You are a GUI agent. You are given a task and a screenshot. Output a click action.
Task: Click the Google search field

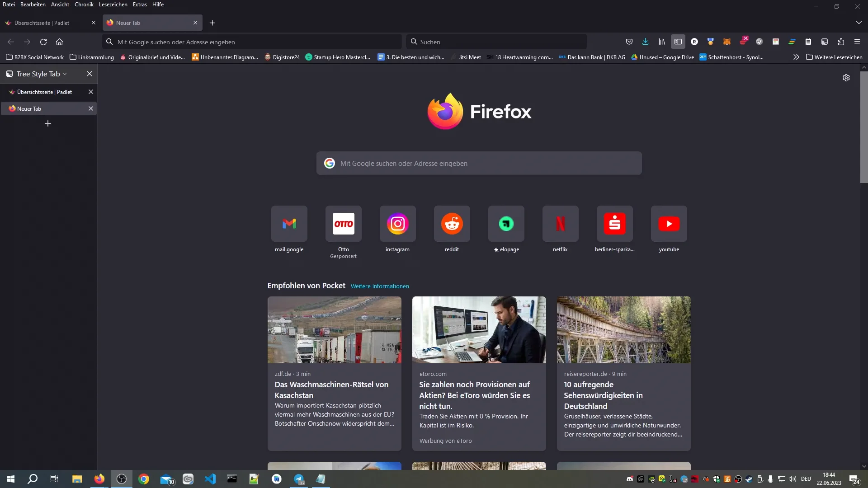click(479, 163)
